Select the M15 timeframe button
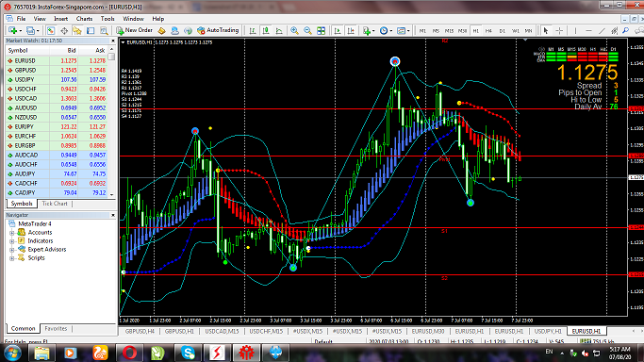Screen dimensions: 644x362 pyautogui.click(x=449, y=31)
